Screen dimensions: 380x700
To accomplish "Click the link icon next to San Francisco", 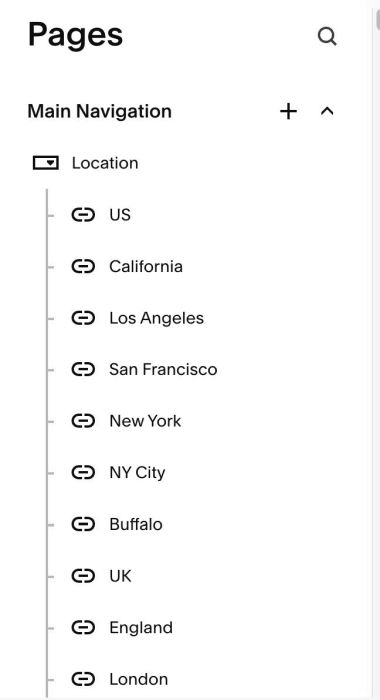I will (x=83, y=369).
